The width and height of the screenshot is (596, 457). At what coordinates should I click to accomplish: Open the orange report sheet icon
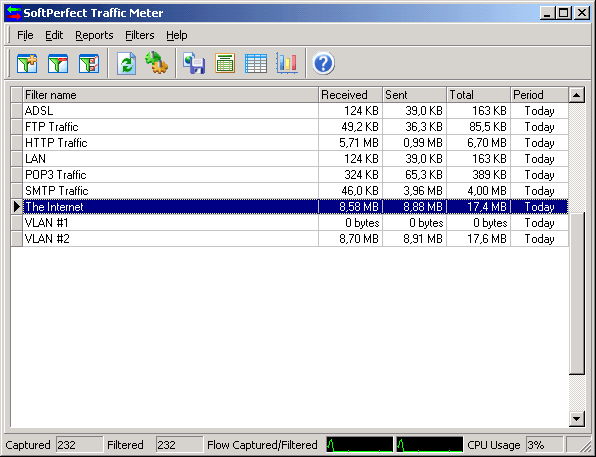click(x=225, y=63)
